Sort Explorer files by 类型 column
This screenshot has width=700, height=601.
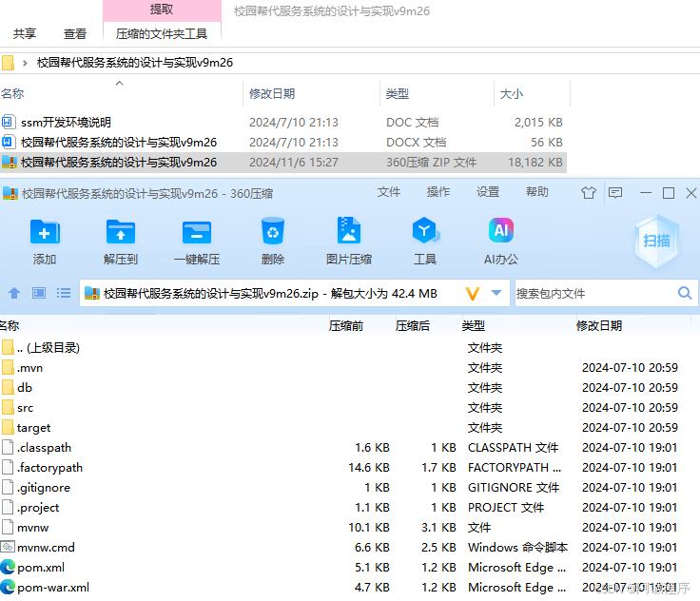point(398,94)
